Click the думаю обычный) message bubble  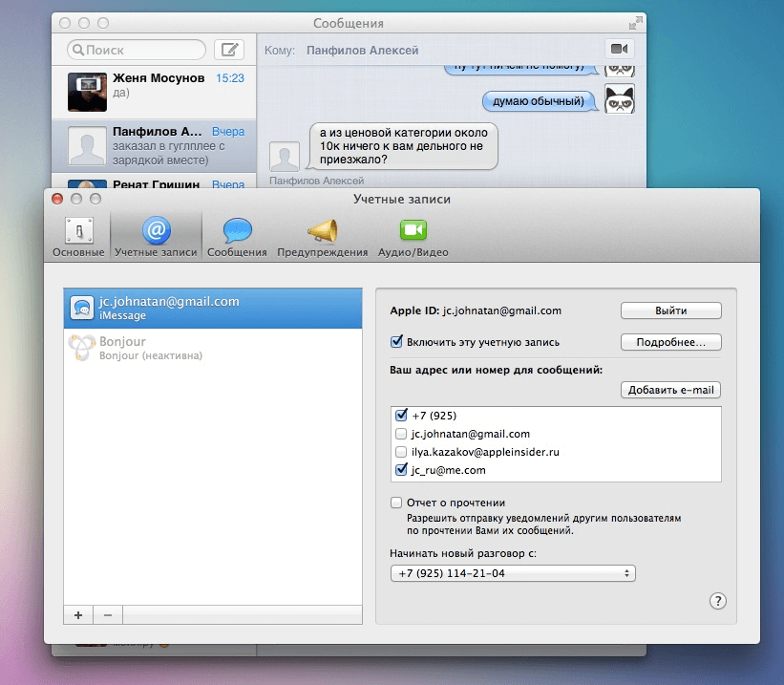pos(539,101)
